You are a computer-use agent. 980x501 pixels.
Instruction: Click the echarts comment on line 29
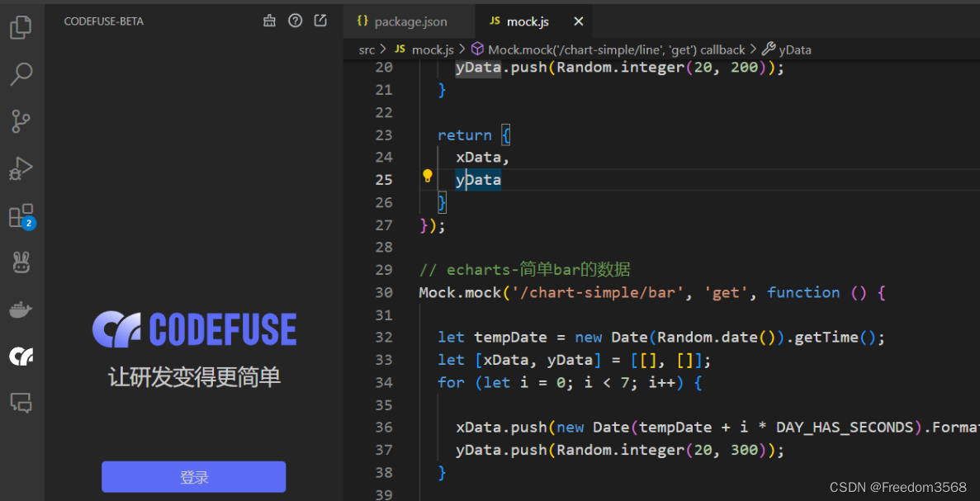pyautogui.click(x=525, y=270)
